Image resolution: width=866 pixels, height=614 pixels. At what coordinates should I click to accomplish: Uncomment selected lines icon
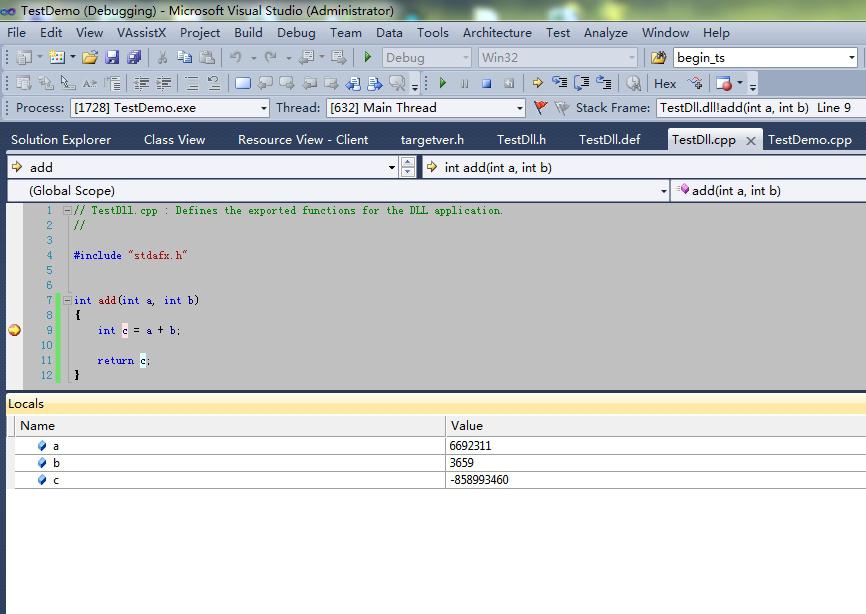[214, 83]
